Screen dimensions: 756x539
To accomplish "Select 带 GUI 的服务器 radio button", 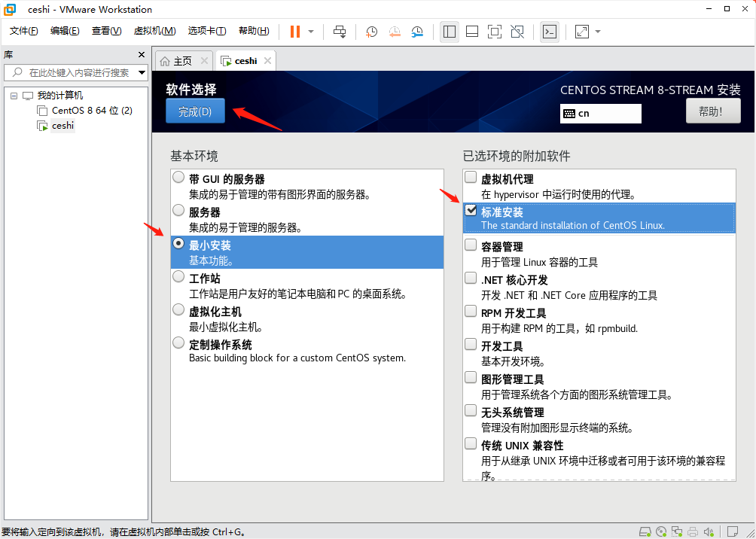I will pyautogui.click(x=178, y=178).
